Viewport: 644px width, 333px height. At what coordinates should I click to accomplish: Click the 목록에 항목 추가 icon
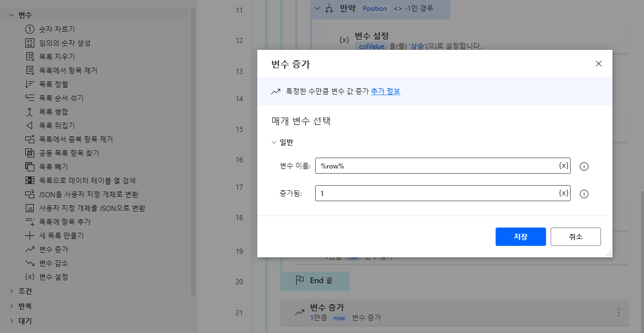[x=30, y=222]
